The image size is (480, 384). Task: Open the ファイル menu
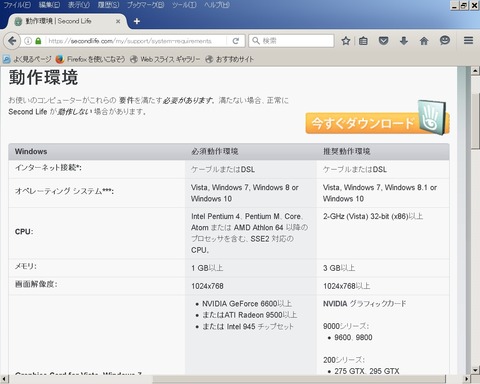pyautogui.click(x=17, y=5)
